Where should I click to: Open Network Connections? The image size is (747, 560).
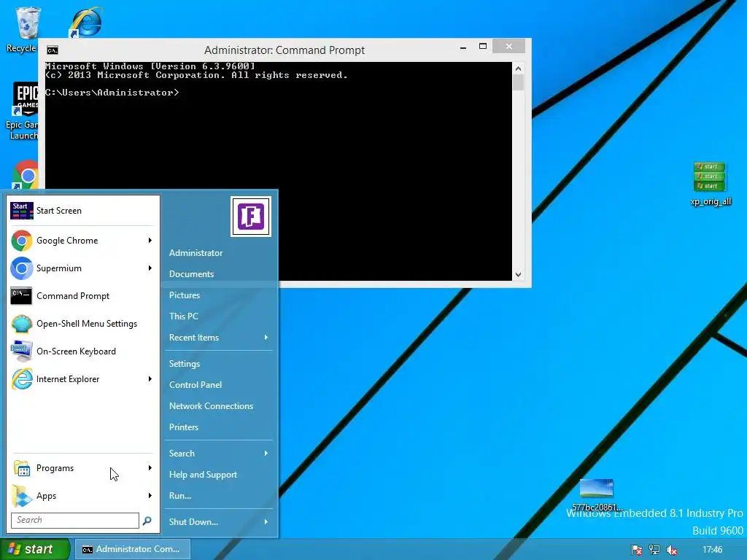211,406
